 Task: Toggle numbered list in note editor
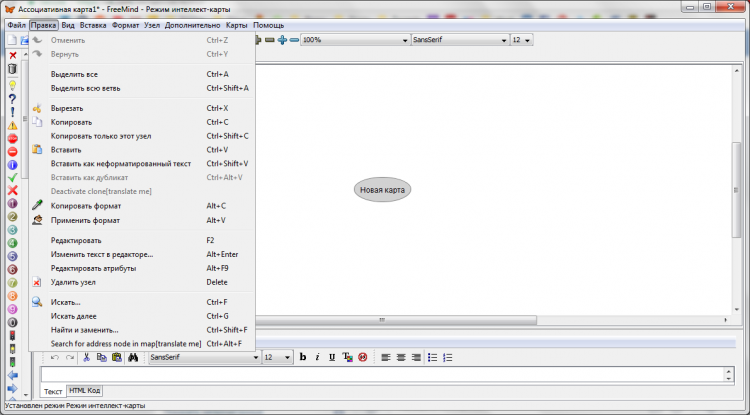(x=448, y=357)
